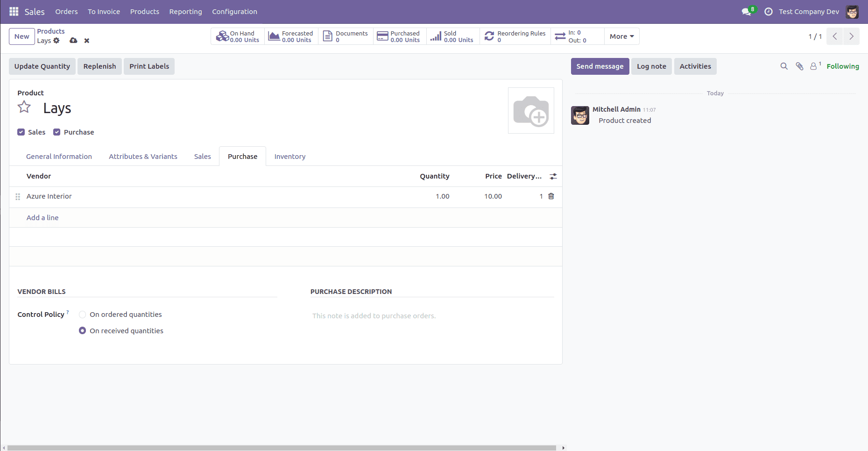Uncheck the Purchase checkbox
This screenshot has height=451, width=868.
(57, 132)
